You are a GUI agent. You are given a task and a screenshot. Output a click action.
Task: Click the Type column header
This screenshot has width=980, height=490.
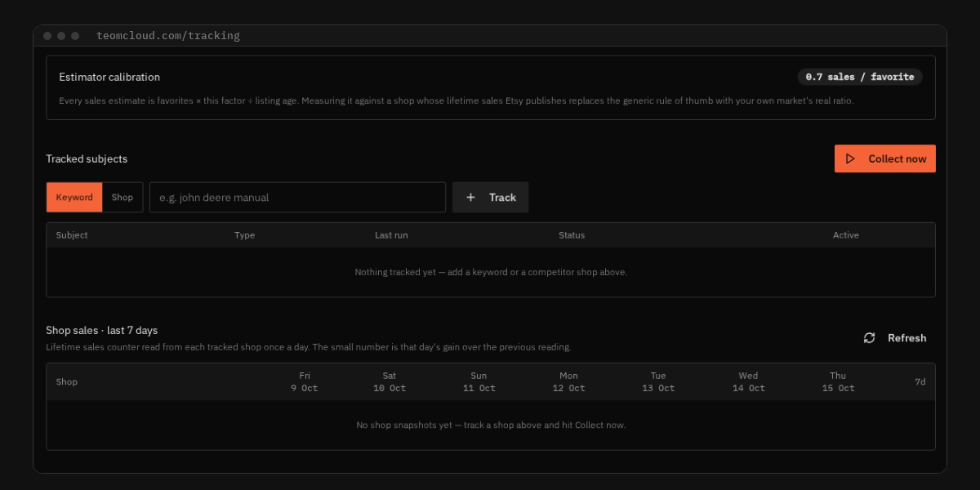coord(244,235)
